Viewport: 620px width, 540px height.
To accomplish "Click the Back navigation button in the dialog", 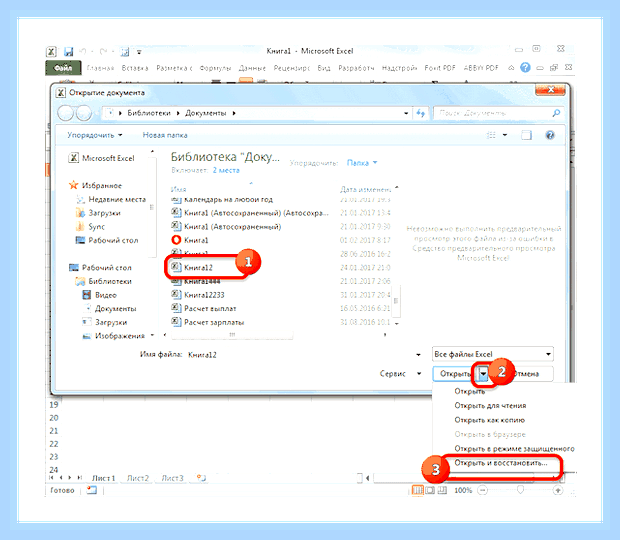I will pos(66,113).
